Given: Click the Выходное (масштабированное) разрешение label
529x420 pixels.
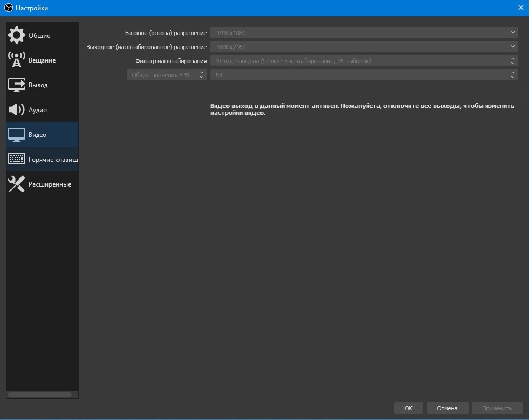Looking at the screenshot, I should [x=147, y=47].
